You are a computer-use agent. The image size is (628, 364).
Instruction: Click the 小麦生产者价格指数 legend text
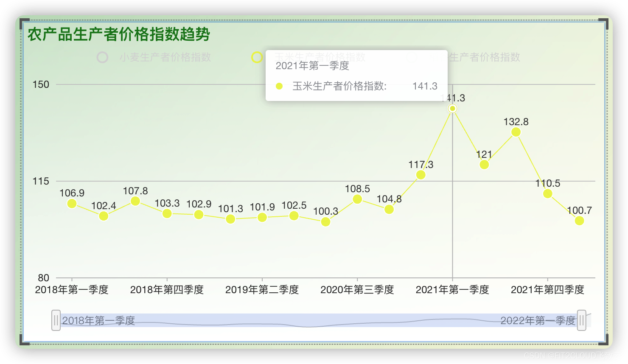[x=165, y=57]
